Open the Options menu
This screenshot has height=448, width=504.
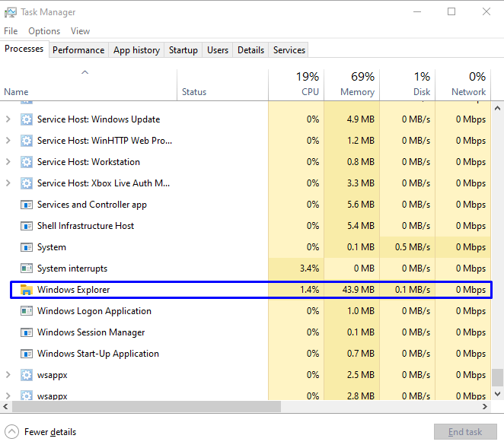coord(44,31)
